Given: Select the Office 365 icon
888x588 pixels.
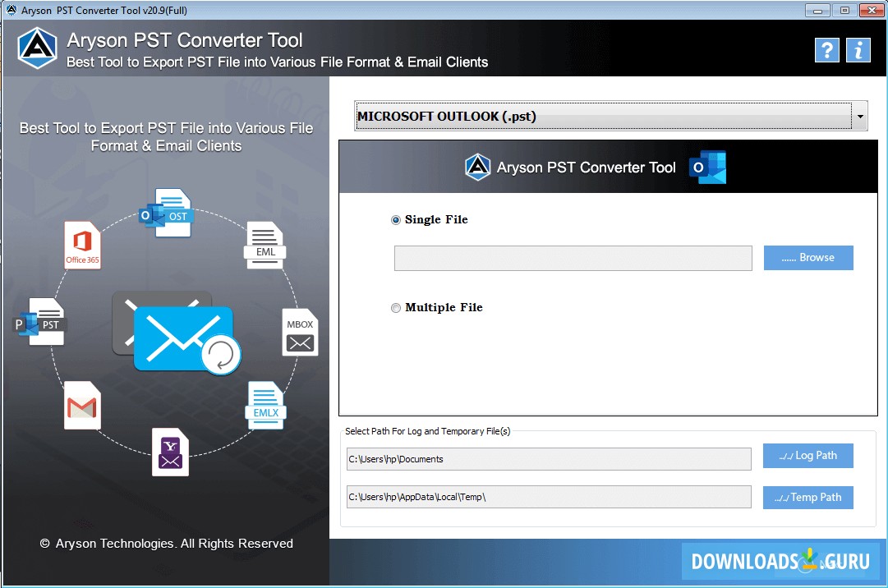Looking at the screenshot, I should tap(82, 244).
